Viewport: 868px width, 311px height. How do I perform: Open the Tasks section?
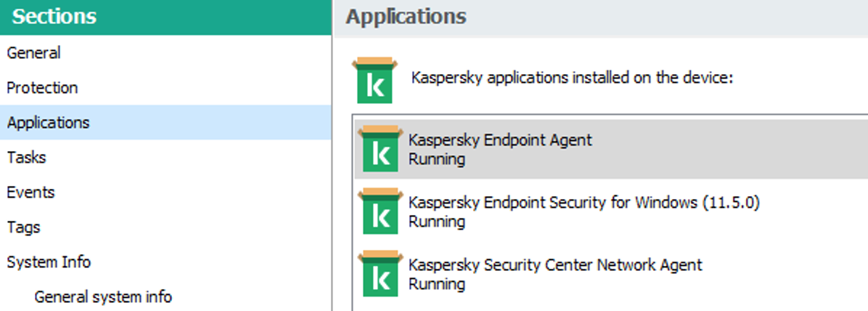26,158
